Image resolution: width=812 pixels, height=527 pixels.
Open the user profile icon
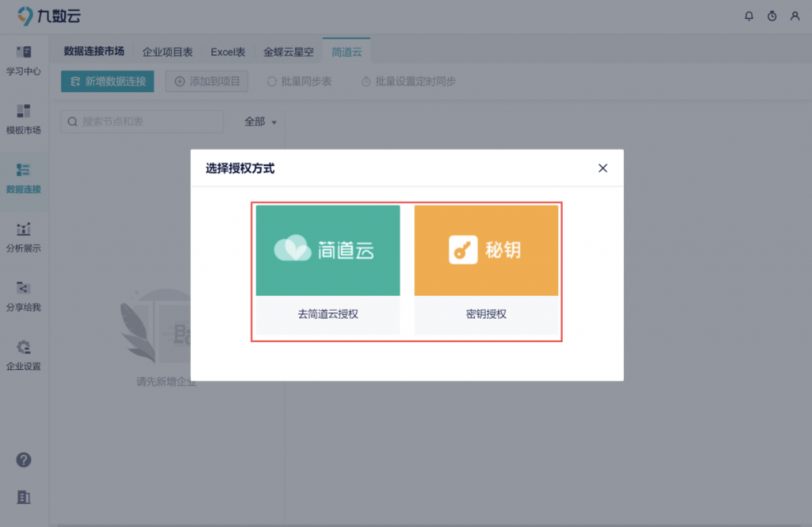(795, 16)
